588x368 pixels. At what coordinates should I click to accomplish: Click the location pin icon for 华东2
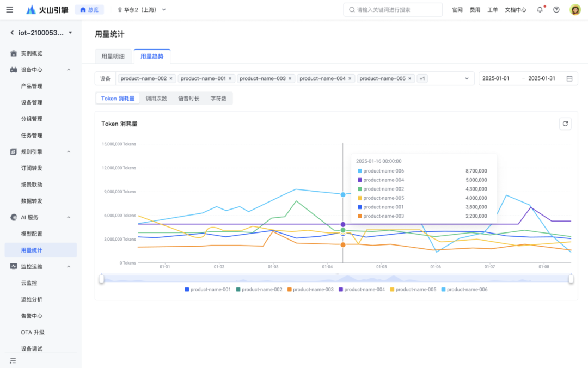(120, 10)
